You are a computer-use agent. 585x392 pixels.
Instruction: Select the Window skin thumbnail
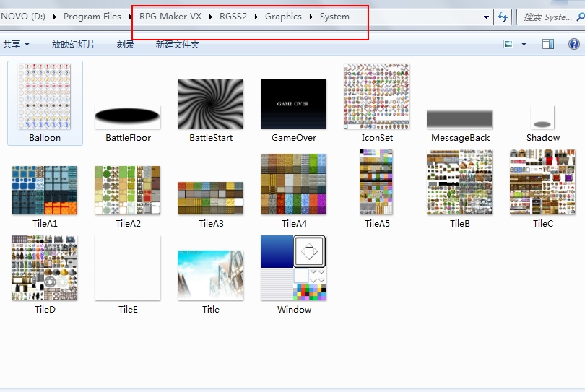click(x=293, y=268)
